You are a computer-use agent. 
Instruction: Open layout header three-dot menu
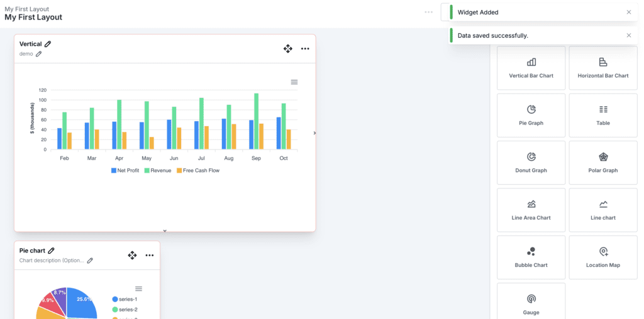[428, 12]
